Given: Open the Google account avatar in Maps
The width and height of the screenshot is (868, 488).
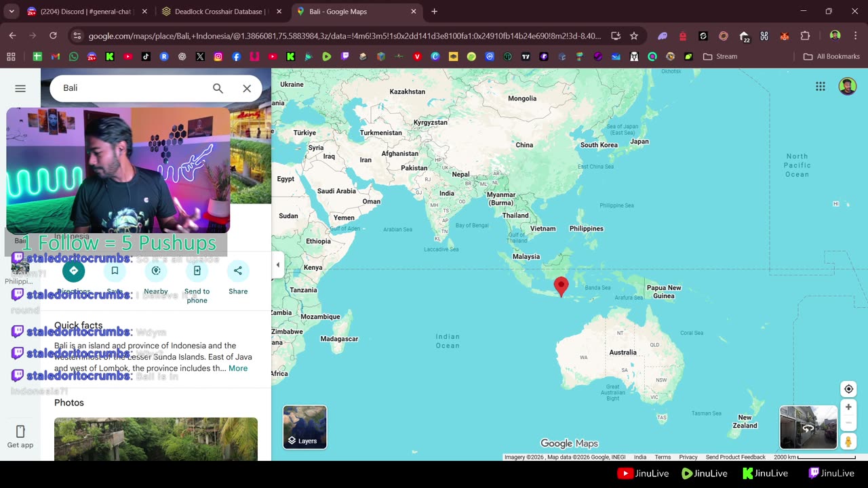Looking at the screenshot, I should [847, 86].
